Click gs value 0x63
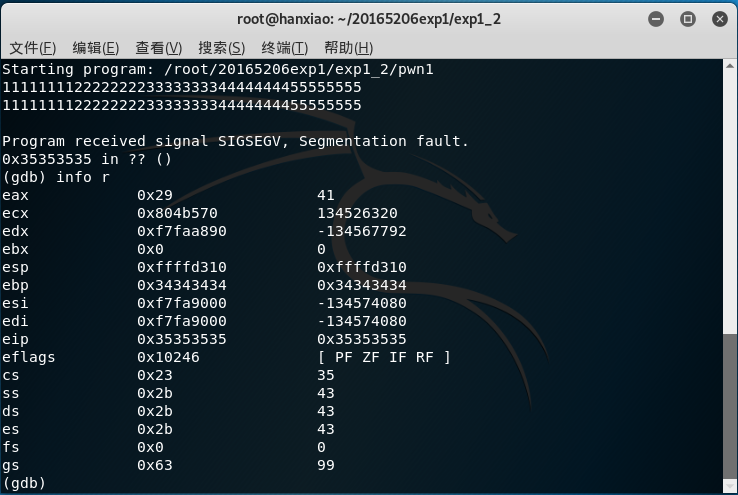This screenshot has width=738, height=495. tap(155, 465)
